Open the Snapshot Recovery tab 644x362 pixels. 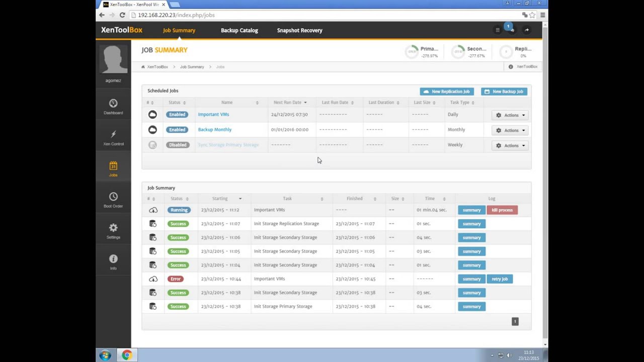tap(299, 30)
